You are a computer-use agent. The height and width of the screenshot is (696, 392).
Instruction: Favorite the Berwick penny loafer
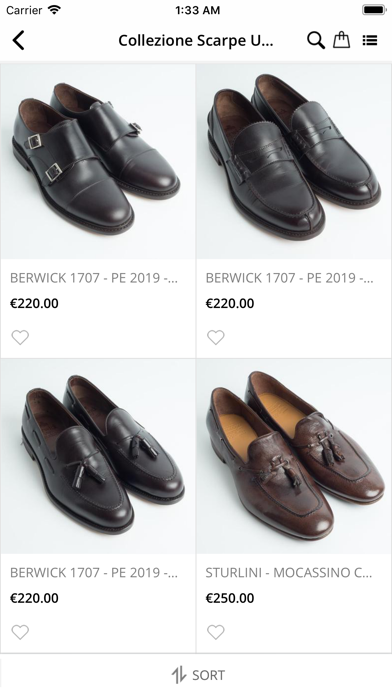pyautogui.click(x=216, y=337)
